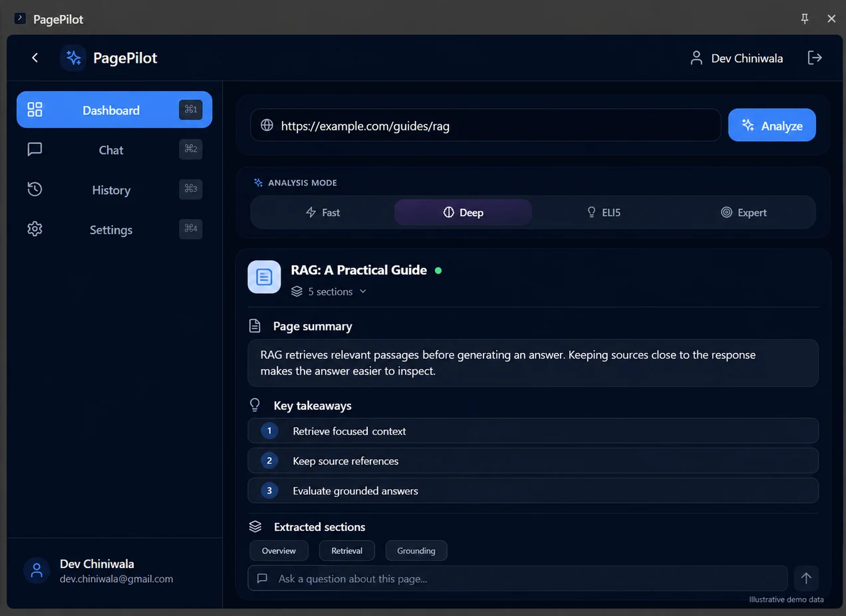
Task: Click the layers icon beside Extracted sections
Action: click(x=255, y=526)
